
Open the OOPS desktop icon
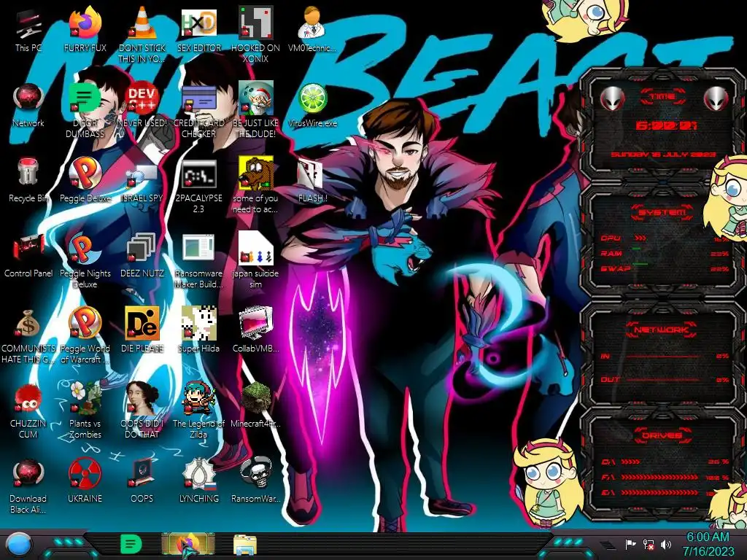click(x=142, y=473)
